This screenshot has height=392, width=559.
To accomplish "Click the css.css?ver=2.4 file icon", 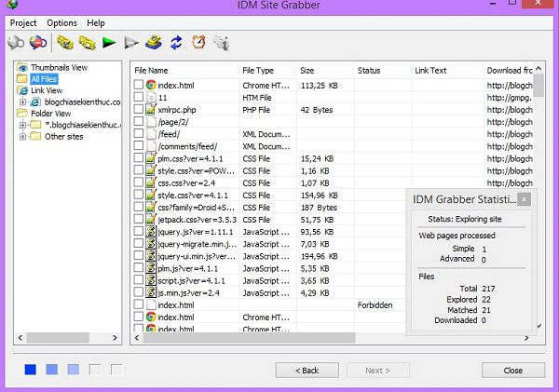I will [151, 182].
